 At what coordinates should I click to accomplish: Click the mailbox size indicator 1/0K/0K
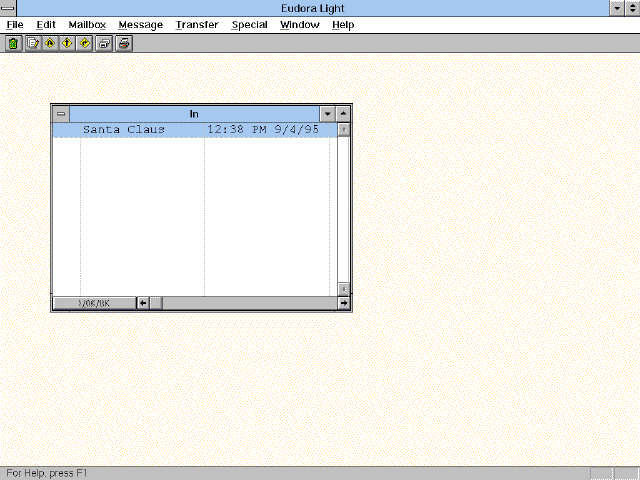pyautogui.click(x=94, y=303)
